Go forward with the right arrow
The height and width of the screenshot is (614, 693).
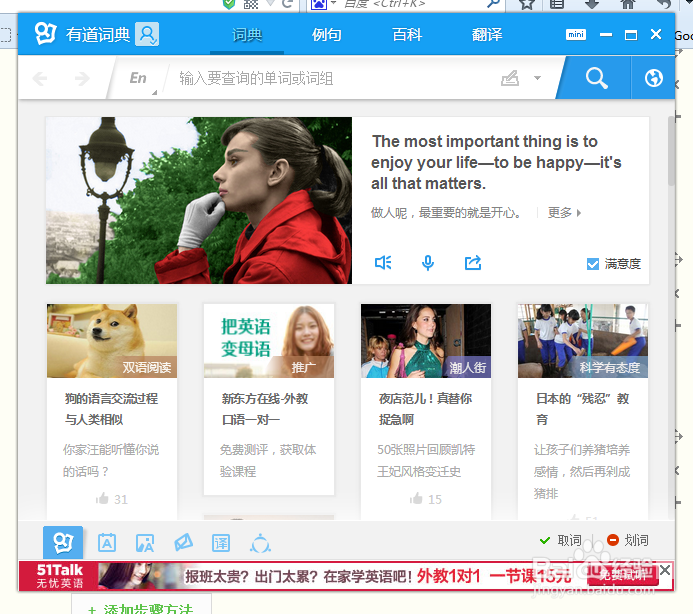click(82, 79)
